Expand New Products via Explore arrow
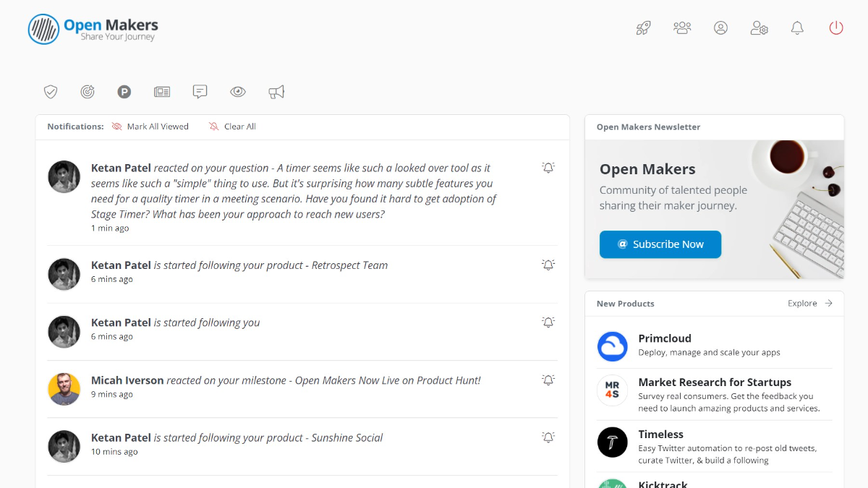 coord(810,304)
